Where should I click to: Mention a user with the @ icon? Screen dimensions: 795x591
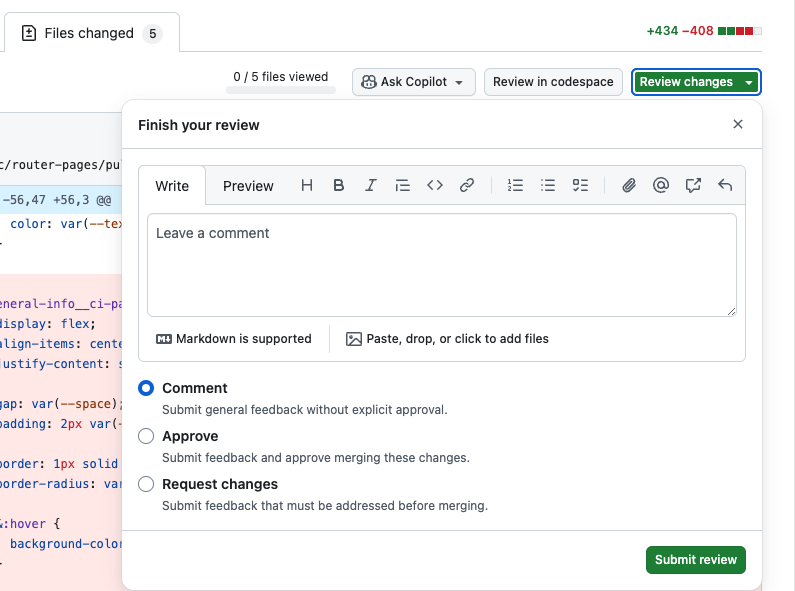pos(661,186)
